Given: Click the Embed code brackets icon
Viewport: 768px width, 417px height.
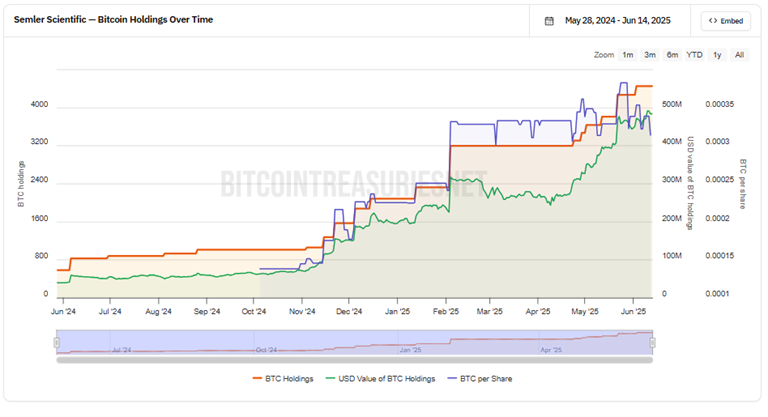Looking at the screenshot, I should pos(714,21).
